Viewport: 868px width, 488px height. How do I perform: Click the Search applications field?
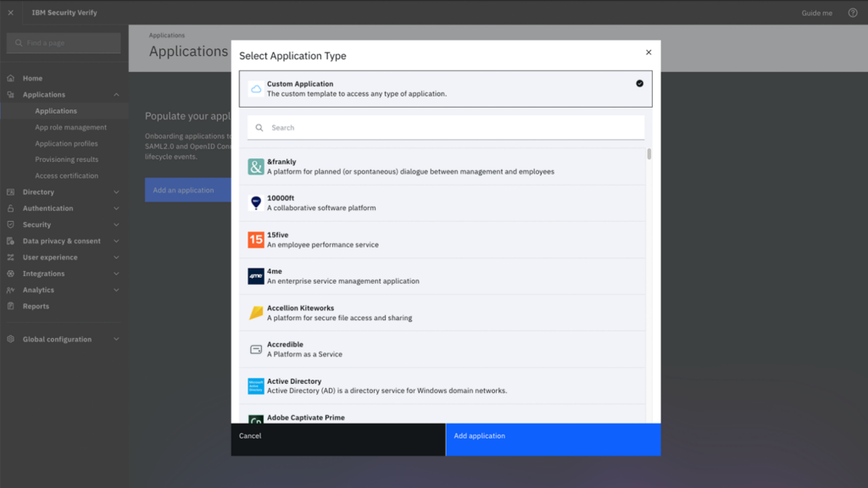pos(447,126)
